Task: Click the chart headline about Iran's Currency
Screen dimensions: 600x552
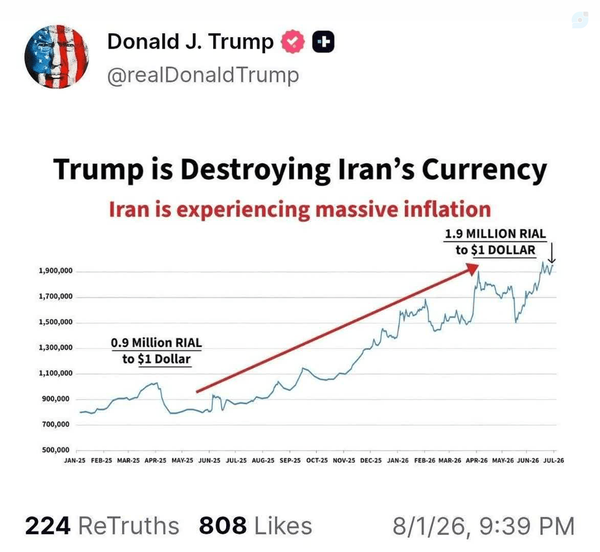Action: (x=300, y=169)
